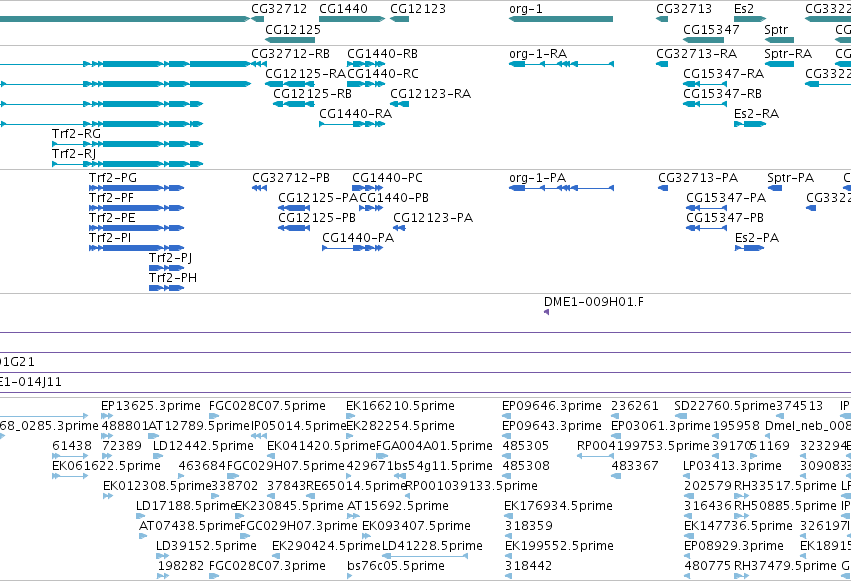Click the DME1-009H01.F feature label
The width and height of the screenshot is (851, 581).
594,302
